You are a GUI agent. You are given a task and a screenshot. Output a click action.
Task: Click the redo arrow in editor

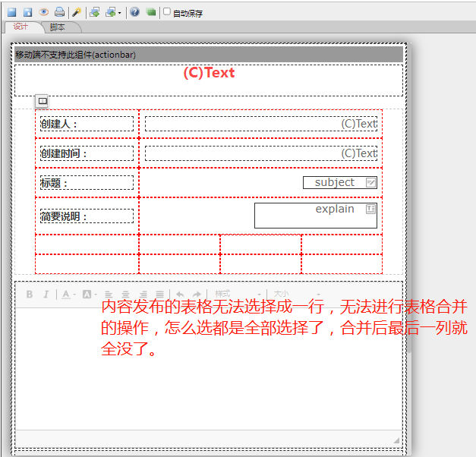pyautogui.click(x=197, y=295)
